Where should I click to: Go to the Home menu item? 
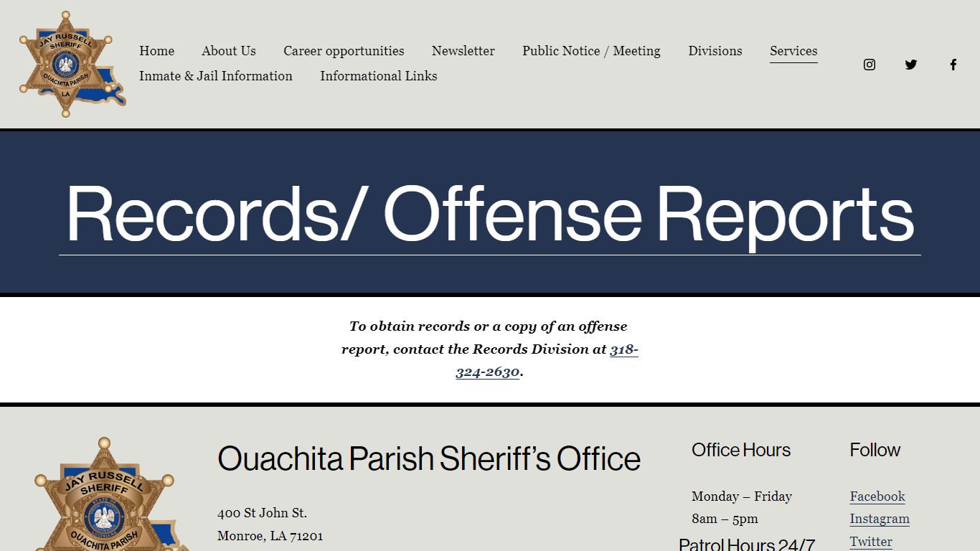156,51
